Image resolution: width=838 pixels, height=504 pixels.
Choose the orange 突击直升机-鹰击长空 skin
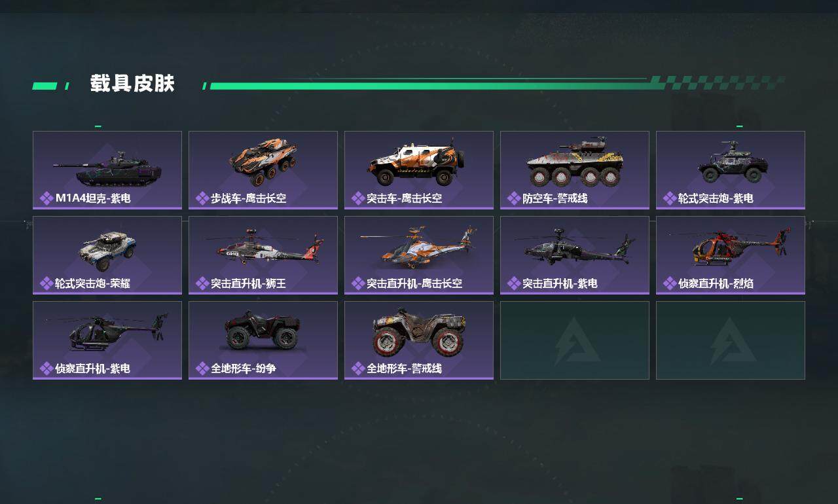pyautogui.click(x=419, y=255)
